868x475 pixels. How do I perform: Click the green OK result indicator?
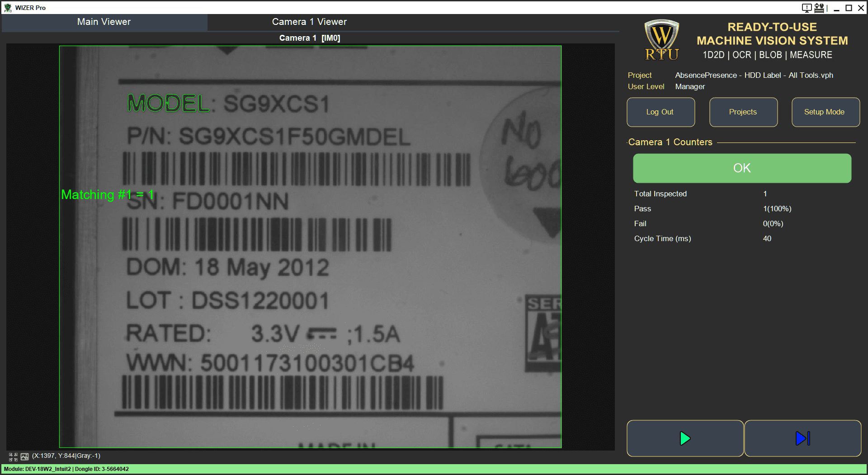(x=742, y=168)
